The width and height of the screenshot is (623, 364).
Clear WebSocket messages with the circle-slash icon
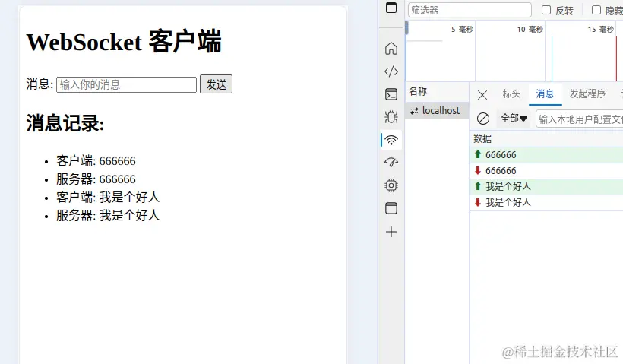tap(482, 119)
